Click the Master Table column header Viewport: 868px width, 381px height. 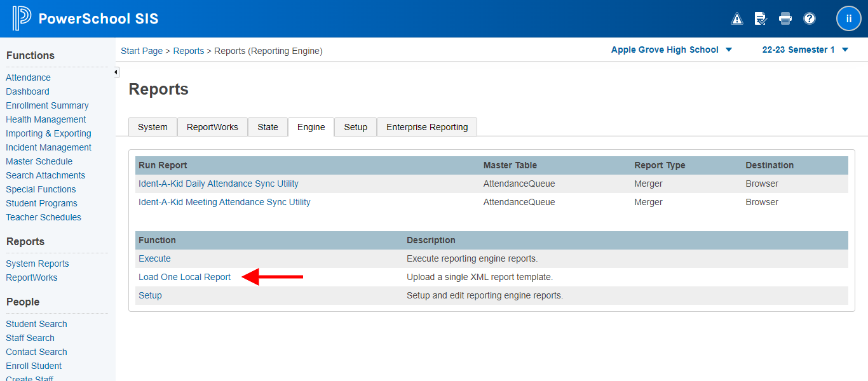510,165
